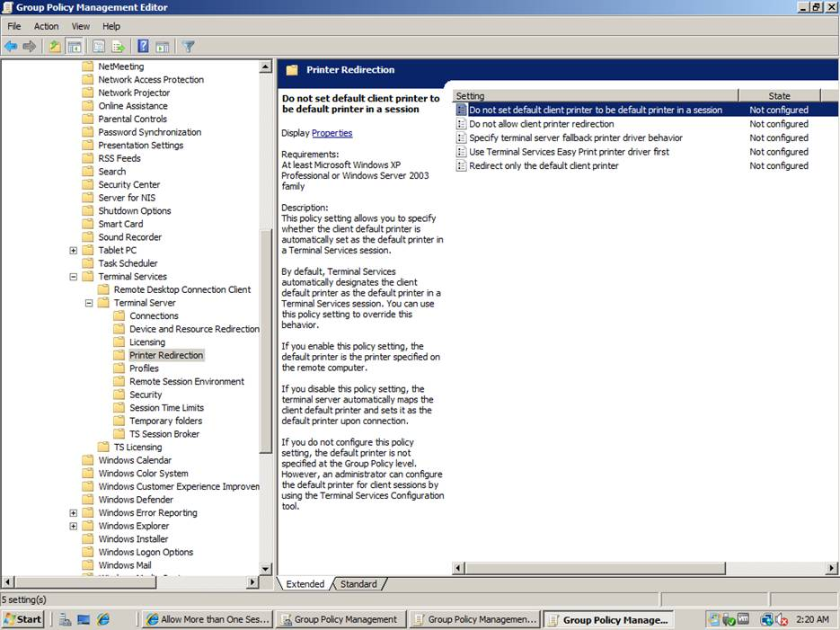
Task: Click the Back arrow toolbar icon
Action: [11, 46]
